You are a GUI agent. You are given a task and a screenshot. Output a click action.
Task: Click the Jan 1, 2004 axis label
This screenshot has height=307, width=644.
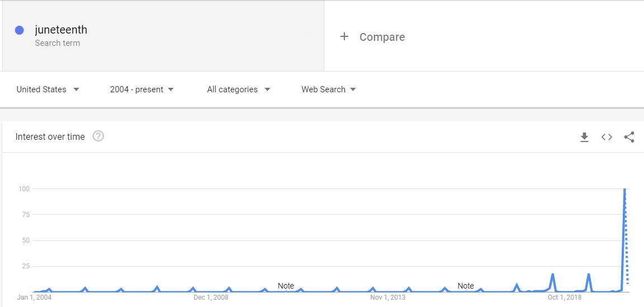tap(34, 297)
